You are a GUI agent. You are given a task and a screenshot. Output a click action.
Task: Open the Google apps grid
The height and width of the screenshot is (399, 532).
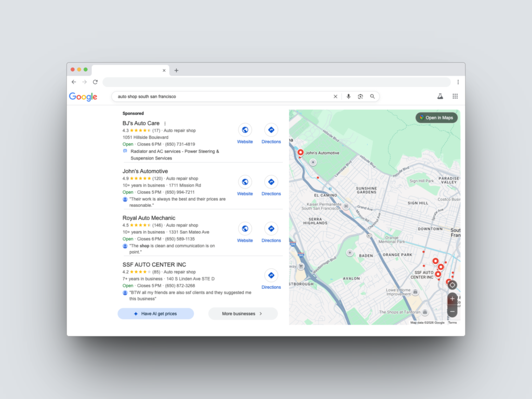[455, 96]
